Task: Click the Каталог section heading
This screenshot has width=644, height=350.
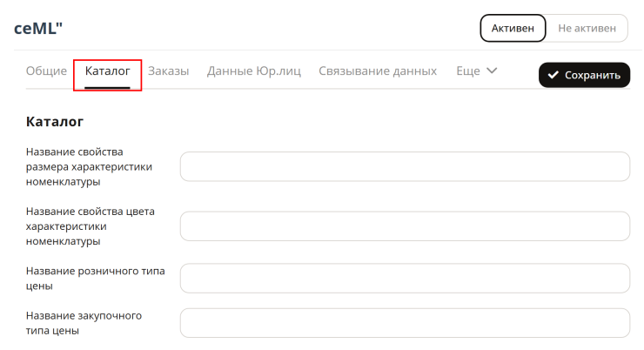Action: (55, 122)
